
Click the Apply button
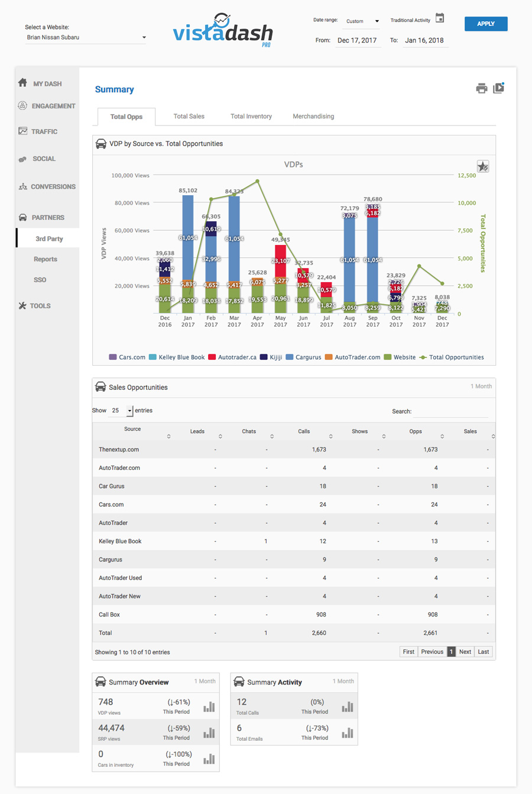click(486, 24)
